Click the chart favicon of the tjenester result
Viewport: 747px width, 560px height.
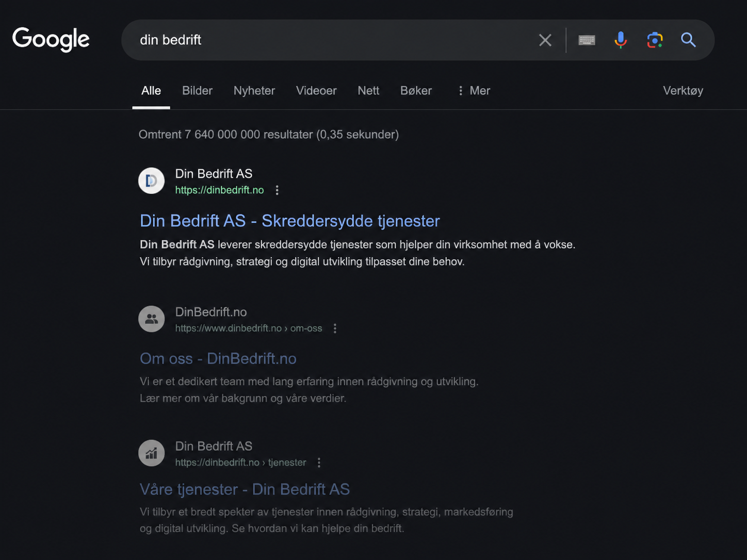152,453
